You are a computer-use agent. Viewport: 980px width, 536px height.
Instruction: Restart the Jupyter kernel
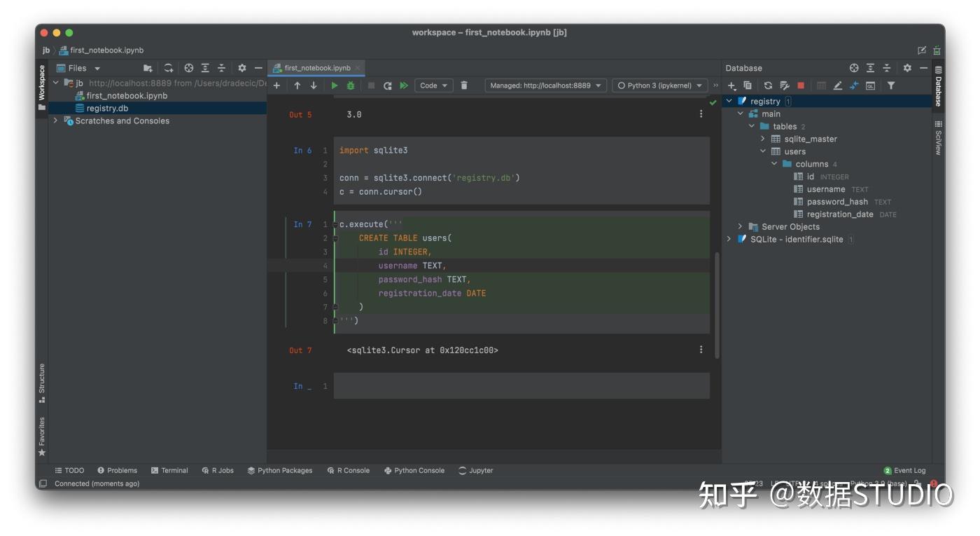387,85
